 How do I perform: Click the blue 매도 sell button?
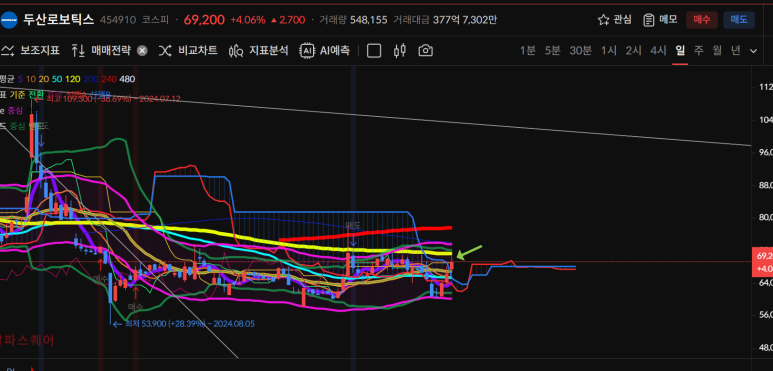pos(739,20)
